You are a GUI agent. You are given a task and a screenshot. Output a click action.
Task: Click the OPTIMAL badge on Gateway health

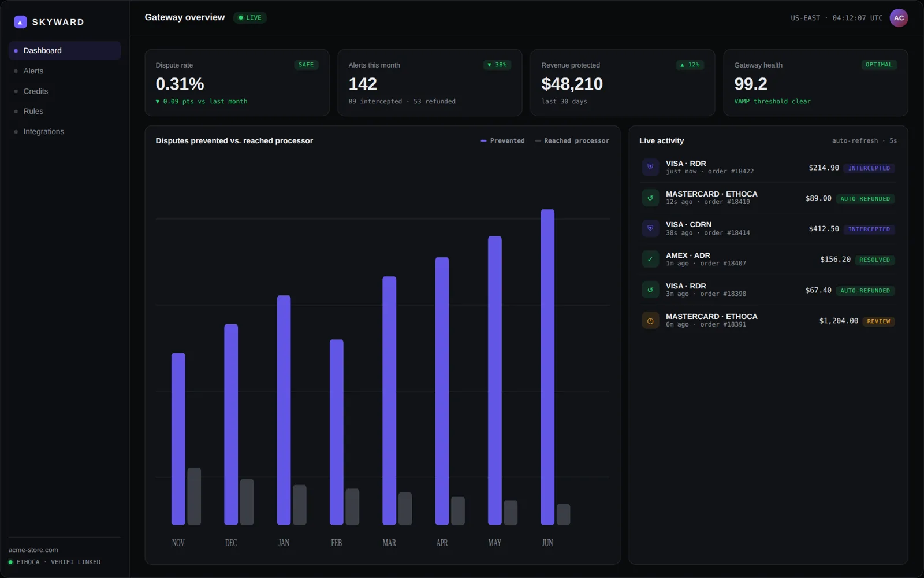[x=879, y=65]
